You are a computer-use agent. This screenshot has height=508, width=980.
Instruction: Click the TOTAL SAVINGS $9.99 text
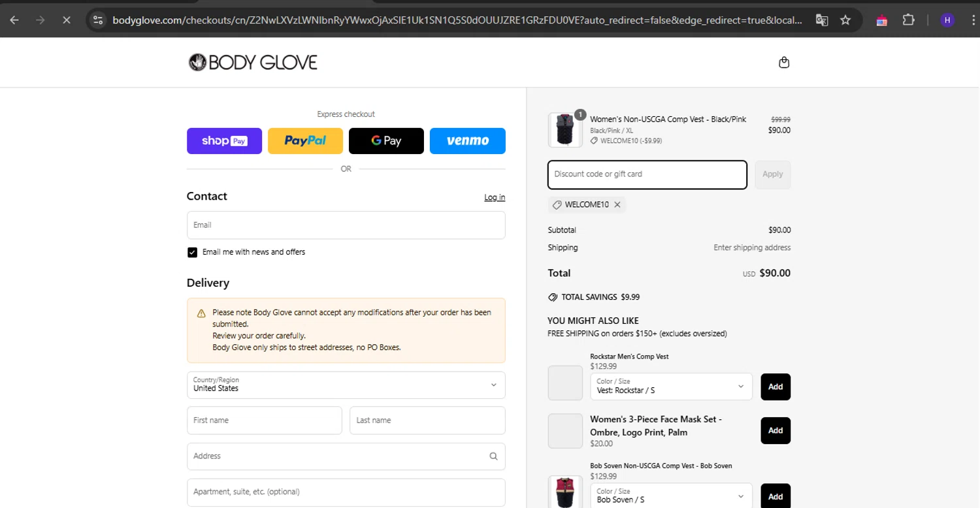600,297
